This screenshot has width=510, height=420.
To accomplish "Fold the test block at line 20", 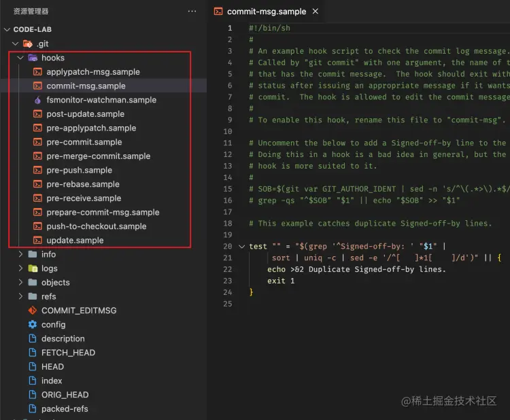I will 241,247.
